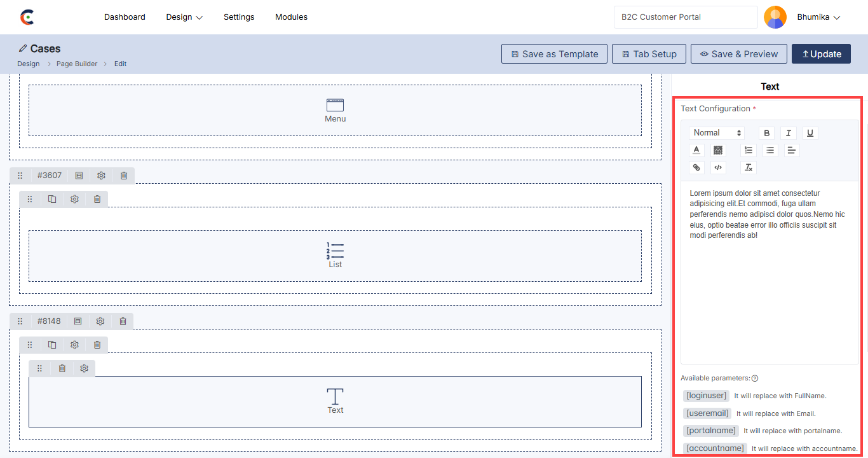The image size is (868, 458).
Task: Toggle bold formatting
Action: point(767,133)
